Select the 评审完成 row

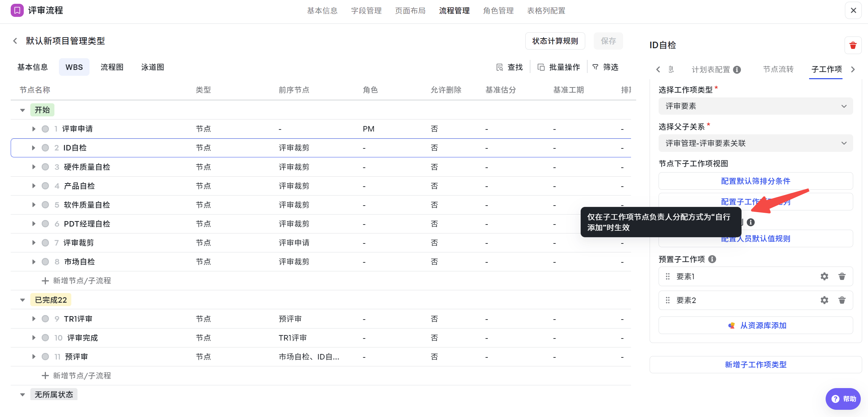pos(321,338)
